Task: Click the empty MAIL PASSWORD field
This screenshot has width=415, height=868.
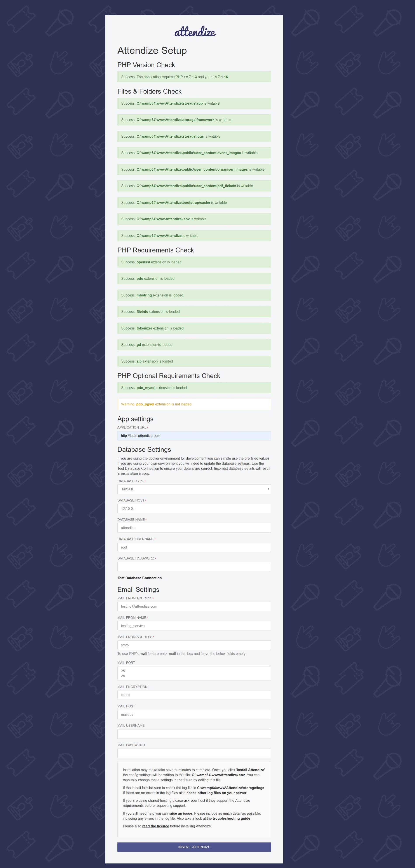Action: pyautogui.click(x=194, y=753)
